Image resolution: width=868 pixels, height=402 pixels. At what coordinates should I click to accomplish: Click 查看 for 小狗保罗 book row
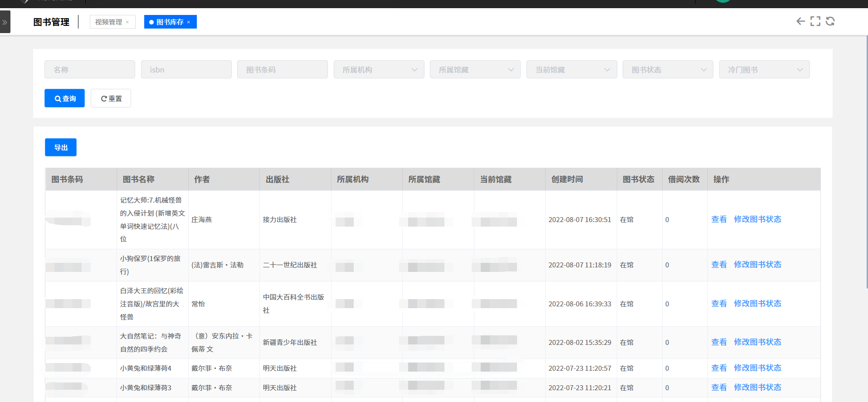point(719,265)
